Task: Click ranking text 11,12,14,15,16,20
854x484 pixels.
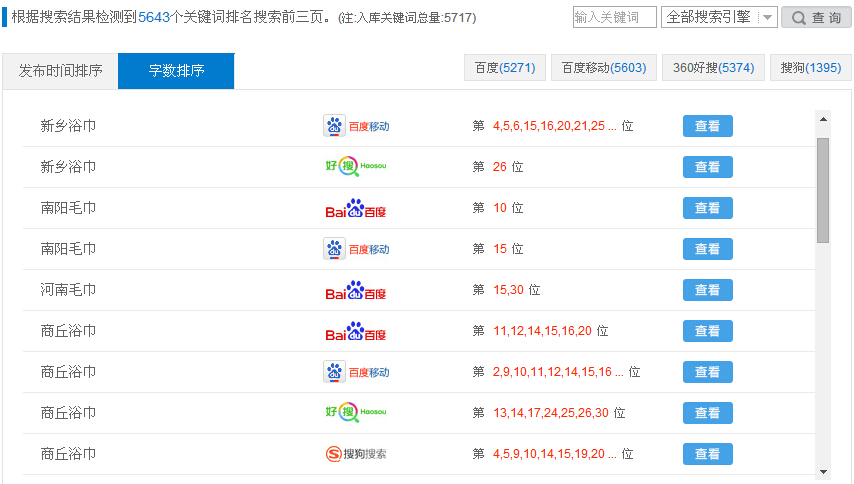Action: 542,331
